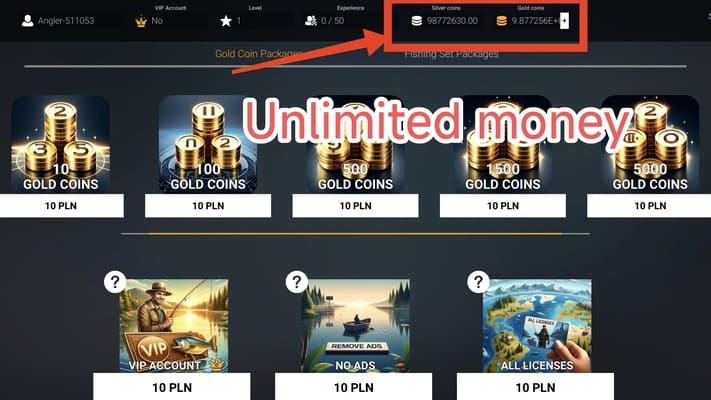The height and width of the screenshot is (400, 711).
Task: Switch to Fishing Set Packages tab
Action: 452,54
